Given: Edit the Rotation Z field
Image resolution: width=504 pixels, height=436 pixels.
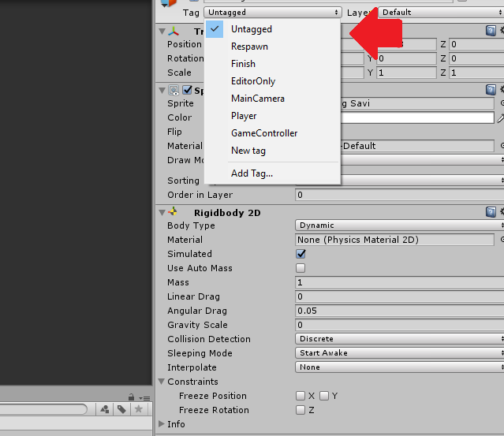Looking at the screenshot, I should pyautogui.click(x=476, y=58).
